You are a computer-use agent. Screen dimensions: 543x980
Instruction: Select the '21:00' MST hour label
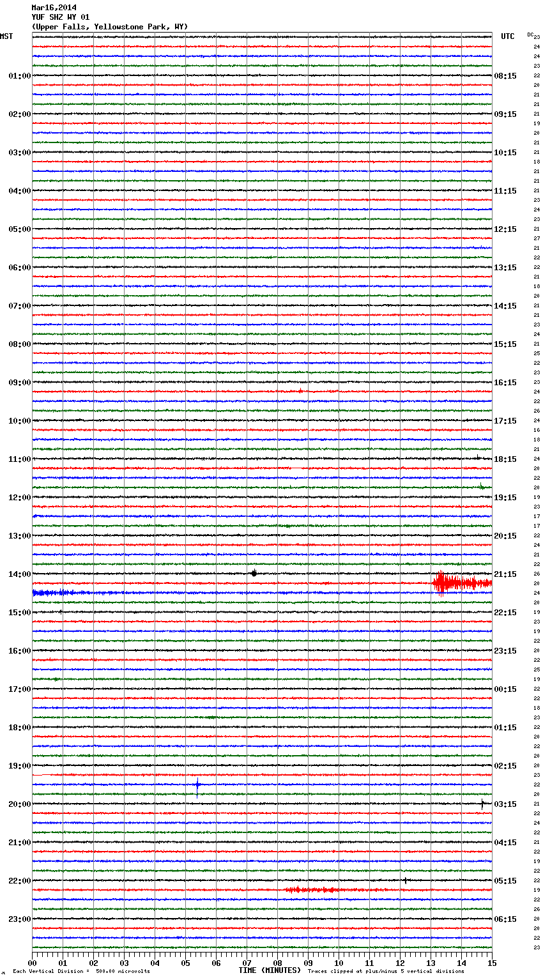click(20, 843)
